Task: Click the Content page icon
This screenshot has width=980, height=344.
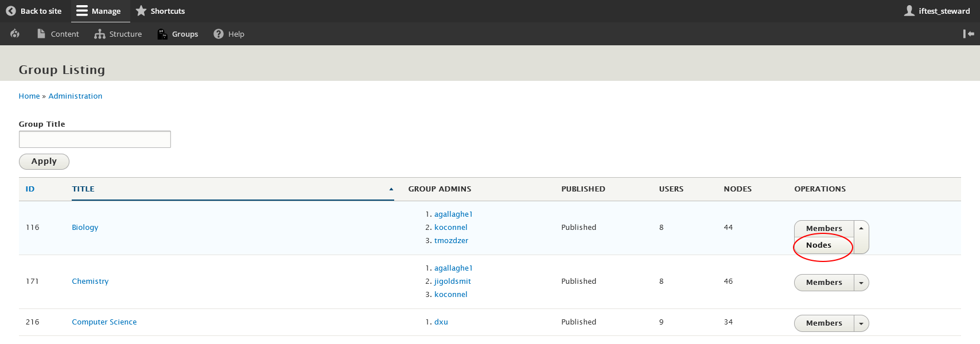Action: point(41,34)
